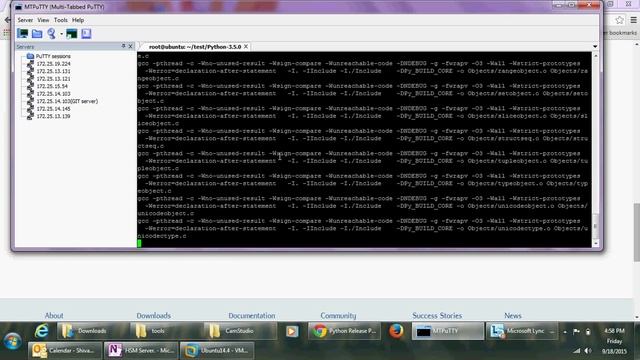
Task: Click the folder toolbar icon
Action: (37, 33)
